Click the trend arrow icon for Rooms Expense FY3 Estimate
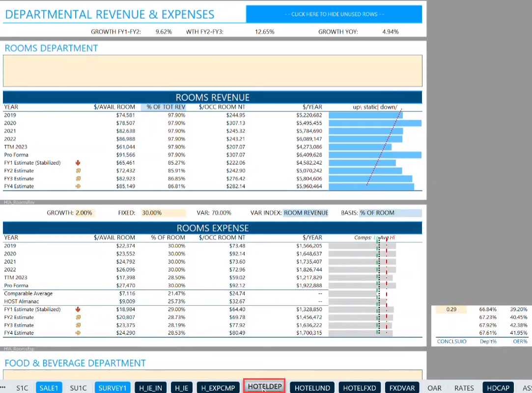This screenshot has width=532, height=393. (78, 325)
